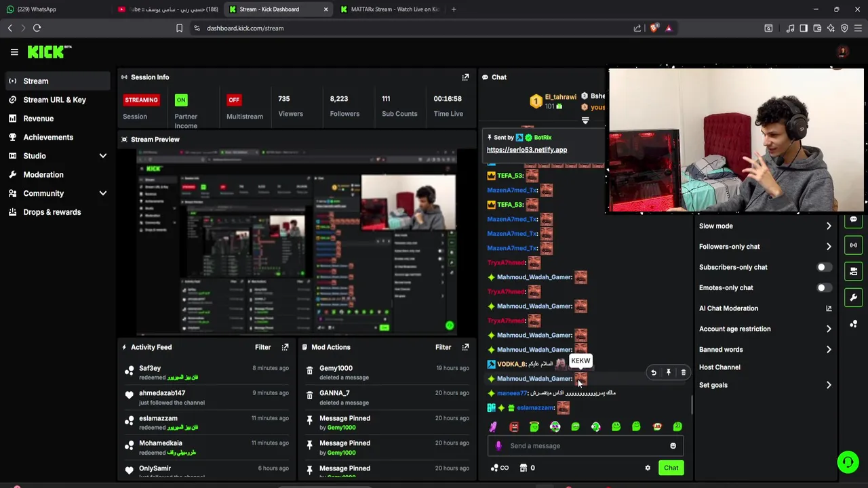868x488 pixels.
Task: Expand Account age restriction settings
Action: pos(765,329)
